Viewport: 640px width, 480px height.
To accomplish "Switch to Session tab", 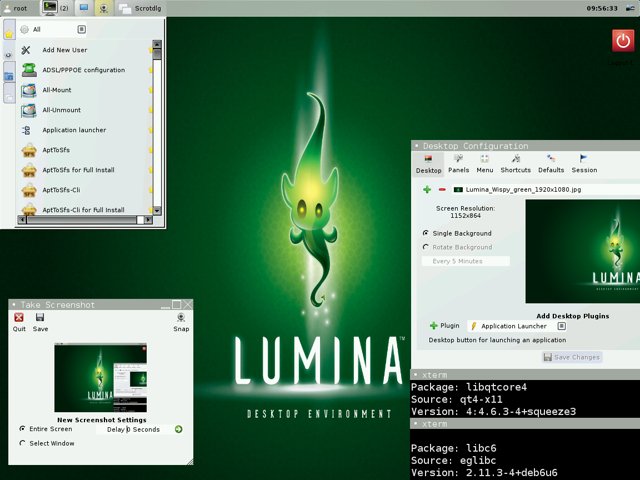I will pyautogui.click(x=584, y=164).
